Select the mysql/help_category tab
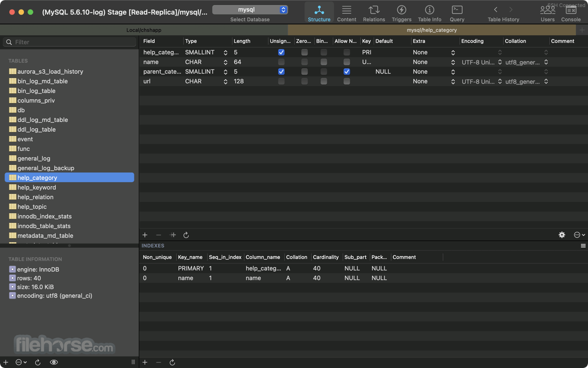The width and height of the screenshot is (588, 368). [432, 30]
